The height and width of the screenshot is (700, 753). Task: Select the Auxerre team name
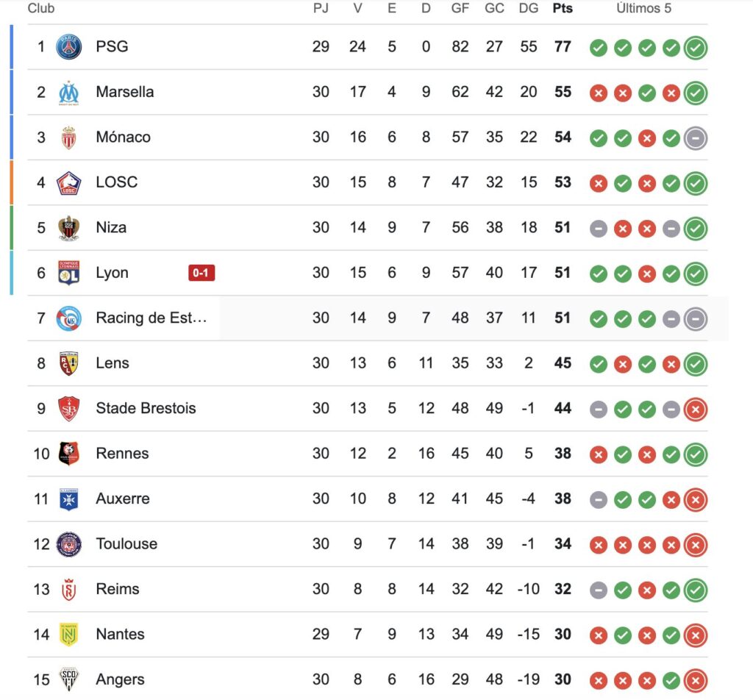(123, 499)
